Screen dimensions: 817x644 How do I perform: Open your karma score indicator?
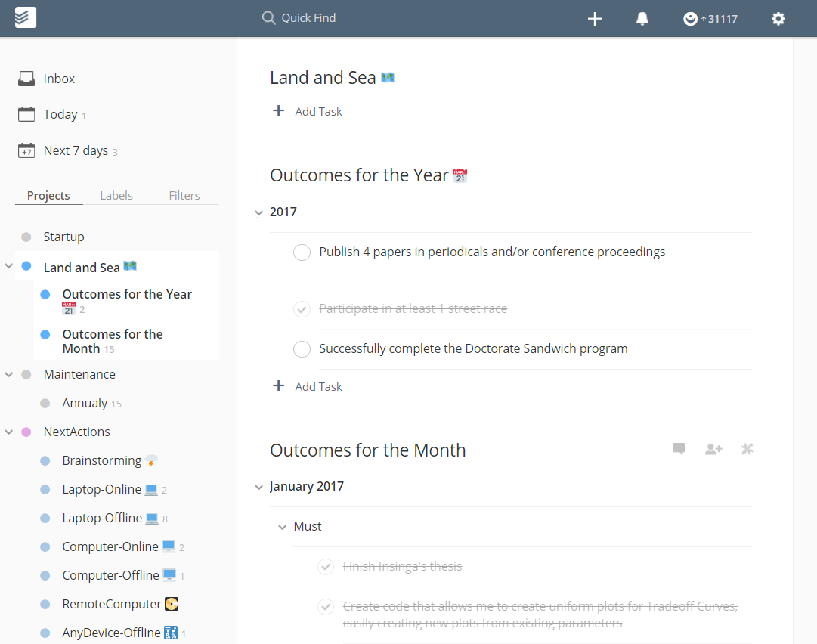(x=709, y=18)
